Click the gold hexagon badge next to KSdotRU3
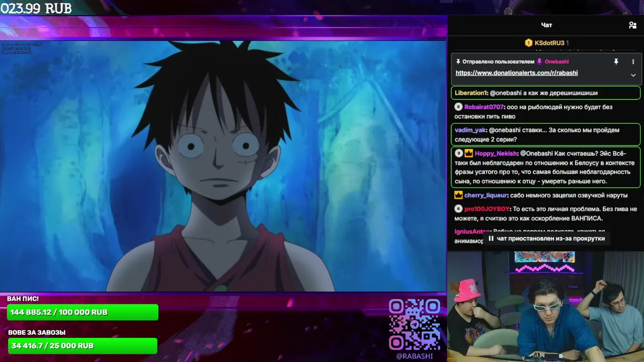Viewport: 644px width, 362px height. tap(528, 43)
